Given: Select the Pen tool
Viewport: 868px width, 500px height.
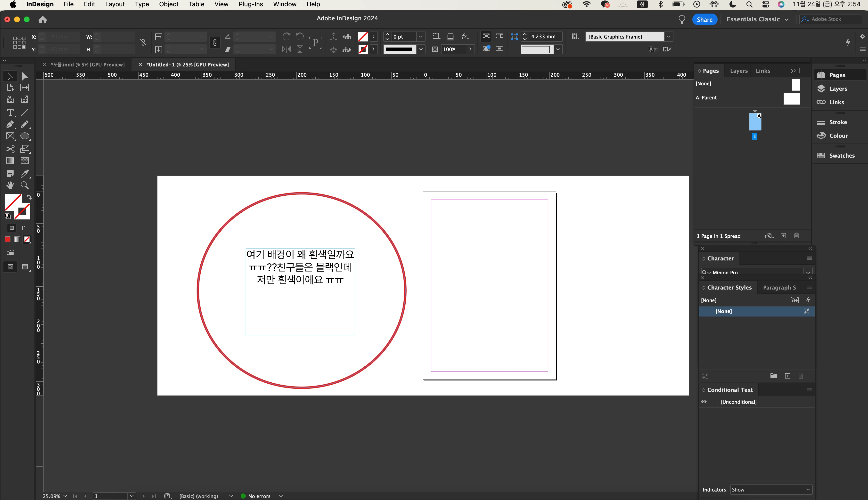Looking at the screenshot, I should (10, 124).
